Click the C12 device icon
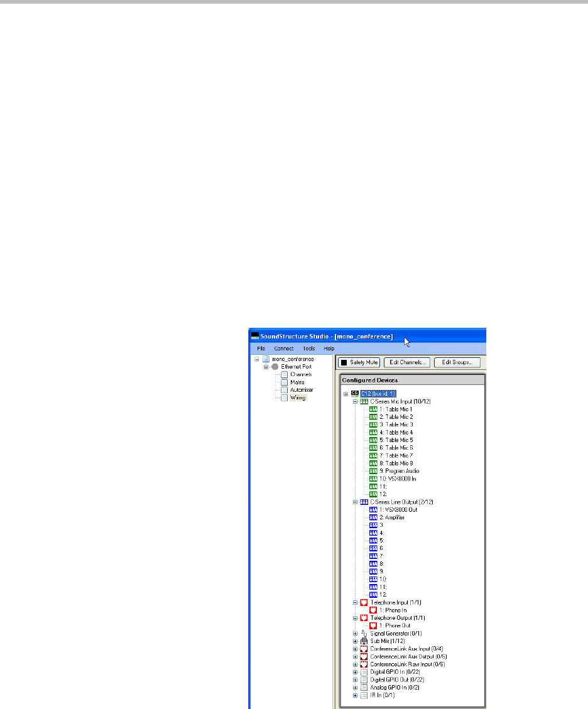 (x=355, y=394)
